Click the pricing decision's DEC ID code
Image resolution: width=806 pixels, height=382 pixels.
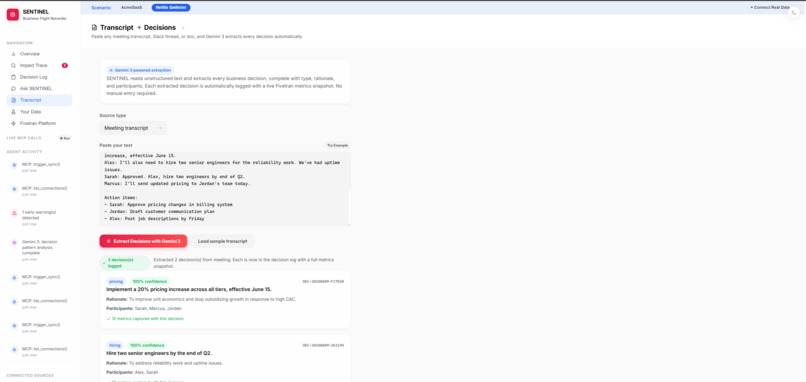(x=323, y=281)
